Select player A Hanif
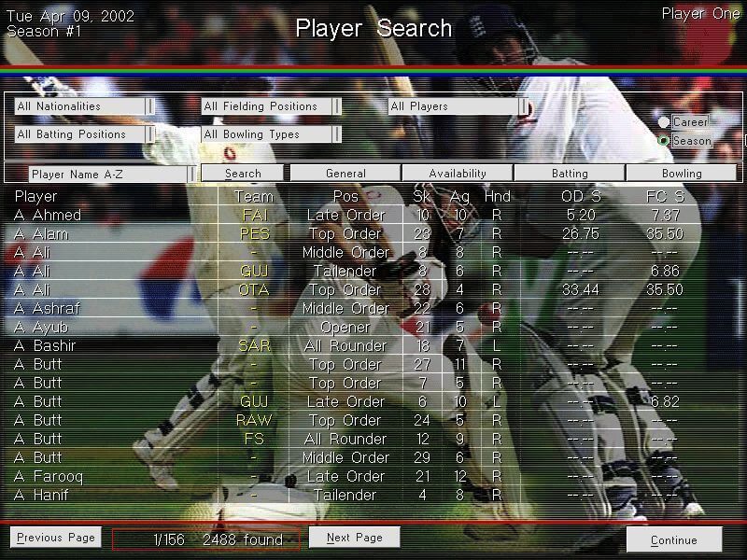Viewport: 747px width, 560px height. tap(41, 495)
